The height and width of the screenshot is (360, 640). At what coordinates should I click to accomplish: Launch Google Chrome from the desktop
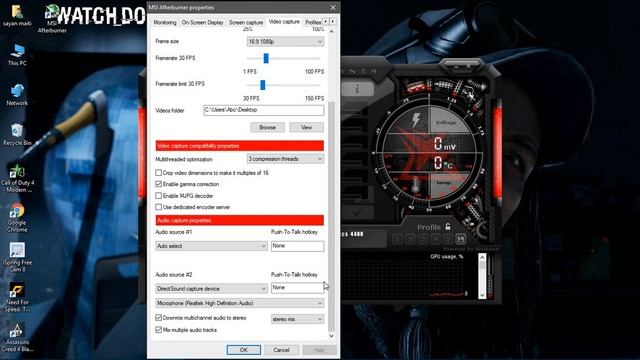pos(17,218)
